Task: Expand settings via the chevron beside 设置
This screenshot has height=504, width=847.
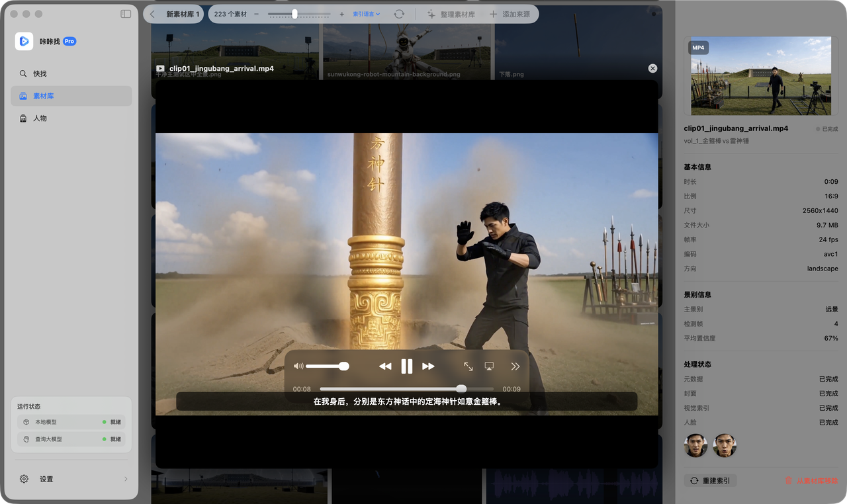Action: [x=126, y=479]
